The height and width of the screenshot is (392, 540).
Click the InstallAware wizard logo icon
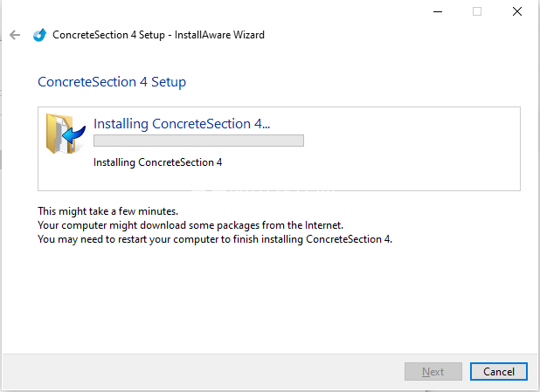pyautogui.click(x=39, y=35)
